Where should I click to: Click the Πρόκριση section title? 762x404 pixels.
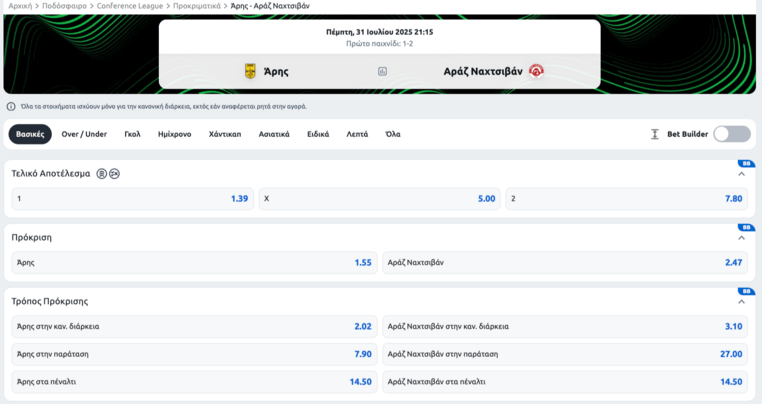32,238
